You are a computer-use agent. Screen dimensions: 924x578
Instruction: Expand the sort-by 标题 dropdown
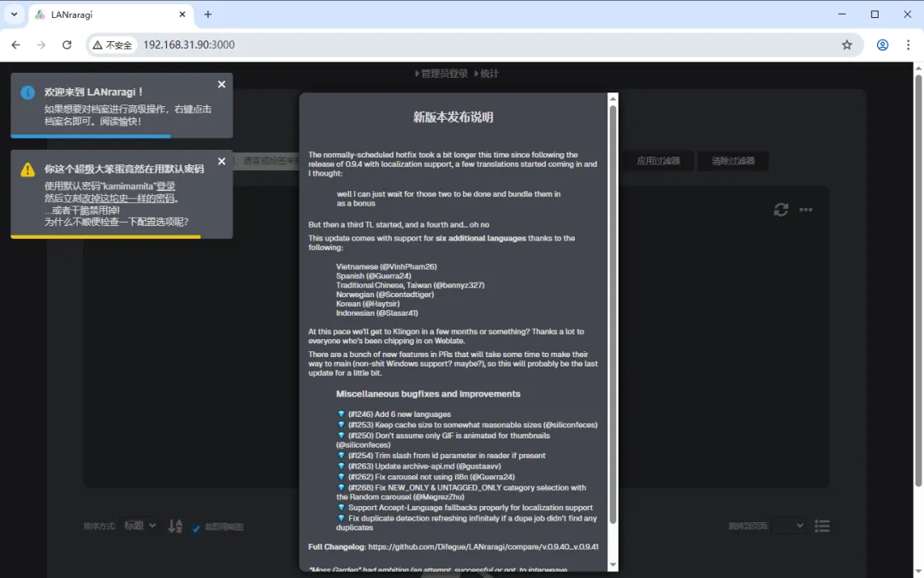pyautogui.click(x=140, y=526)
